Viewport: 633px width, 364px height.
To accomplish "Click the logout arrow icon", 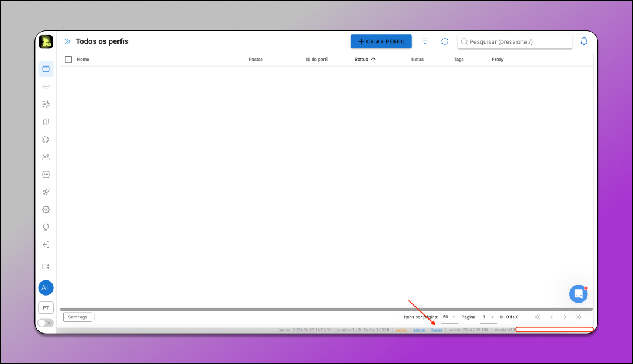I will point(46,245).
